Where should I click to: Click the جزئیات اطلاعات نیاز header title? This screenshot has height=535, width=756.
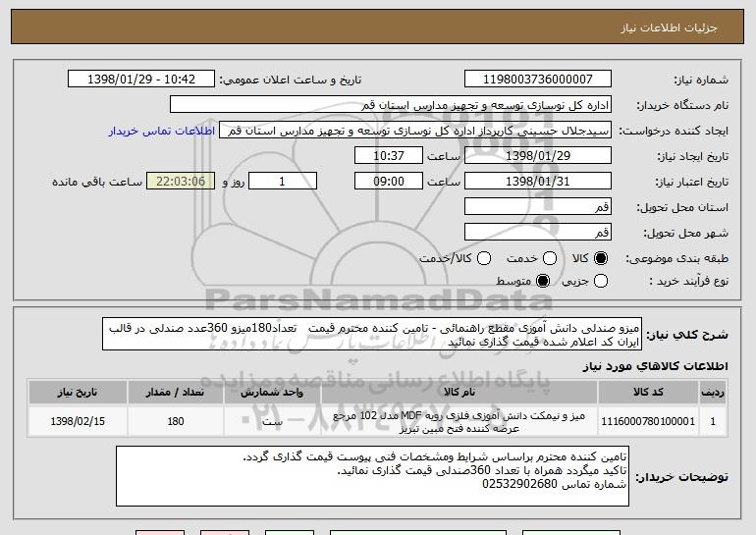pos(669,27)
